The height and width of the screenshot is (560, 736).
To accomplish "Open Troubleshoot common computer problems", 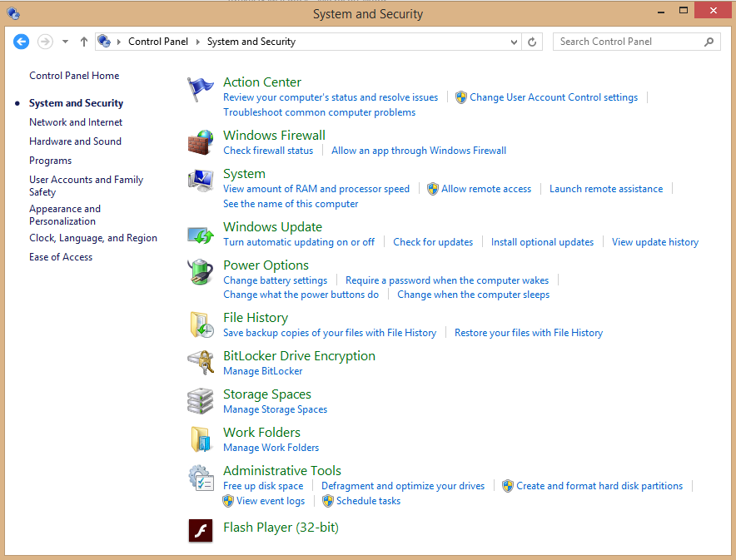I will 319,112.
